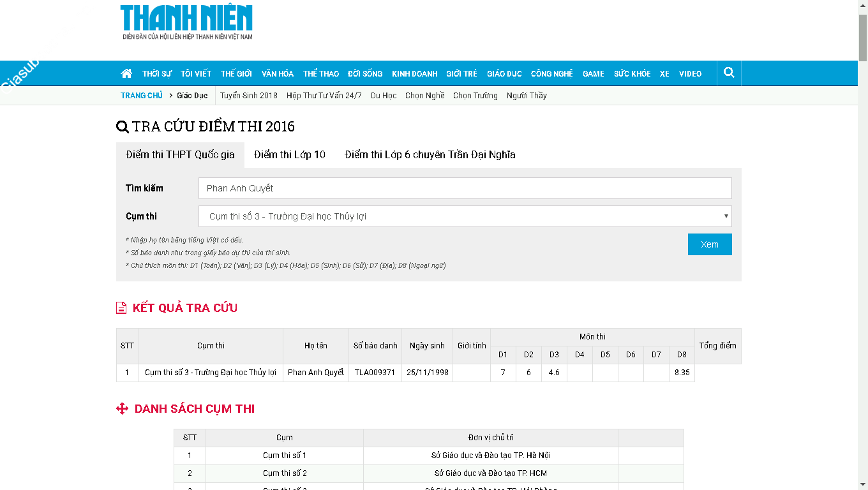The width and height of the screenshot is (868, 490).
Task: Click the Thể Thao menu item
Action: pyautogui.click(x=321, y=74)
